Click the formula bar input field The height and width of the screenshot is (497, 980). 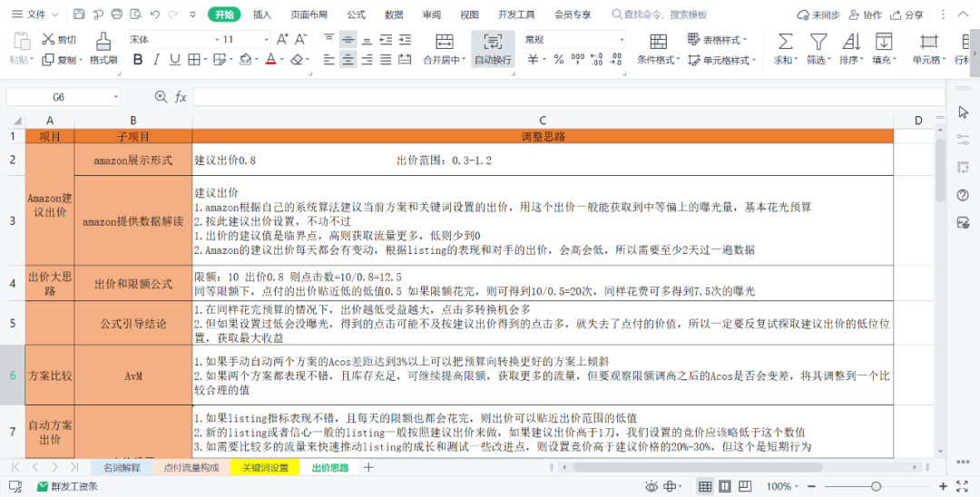click(x=563, y=97)
